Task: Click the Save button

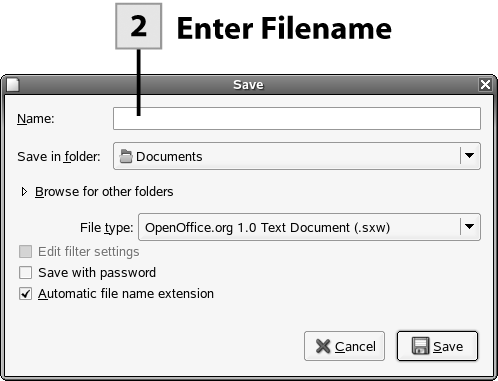Action: pos(437,346)
